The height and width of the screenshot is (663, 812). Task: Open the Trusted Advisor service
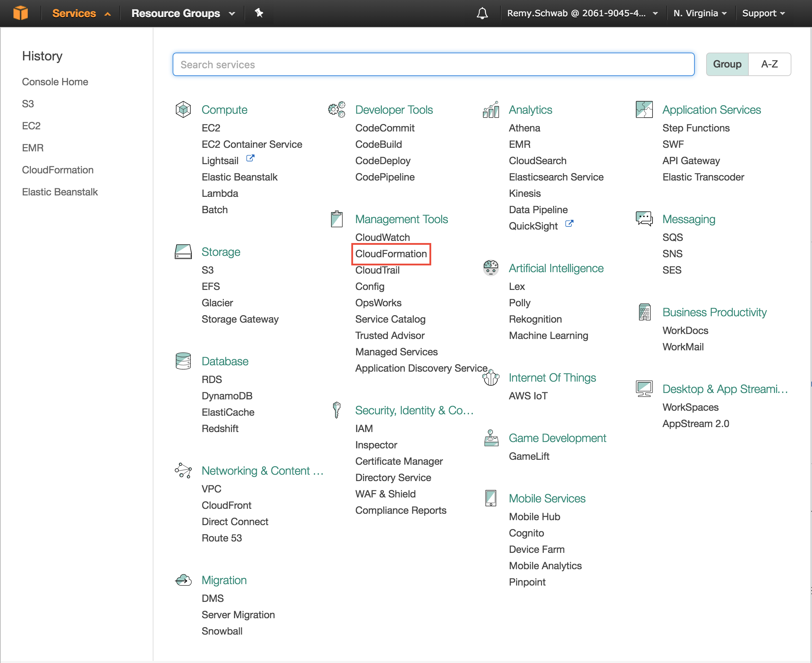390,335
